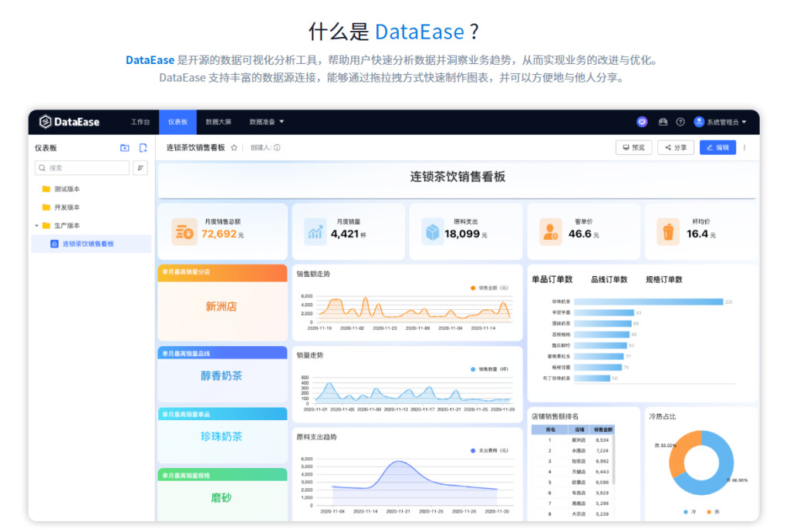Click the sort icon beside search box

coord(140,168)
